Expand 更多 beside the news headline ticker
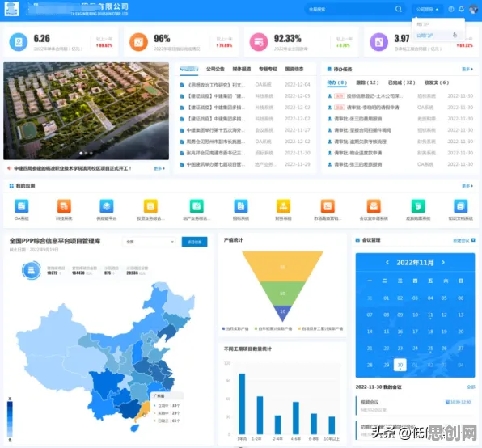Image resolution: width=482 pixels, height=448 pixels. point(159,168)
